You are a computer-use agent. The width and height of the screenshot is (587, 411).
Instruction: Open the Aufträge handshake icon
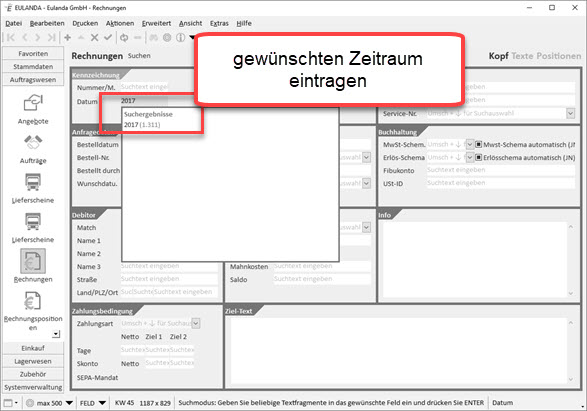click(33, 142)
